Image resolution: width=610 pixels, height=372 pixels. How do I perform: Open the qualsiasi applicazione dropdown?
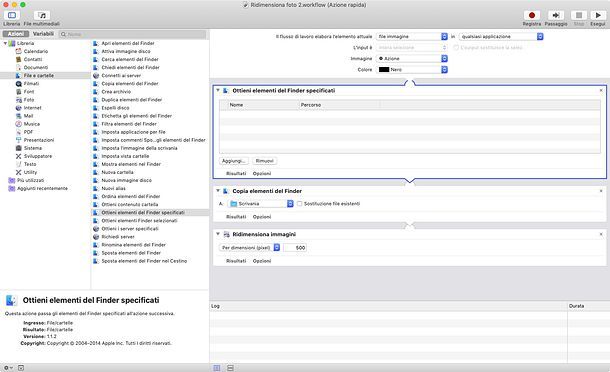(x=501, y=36)
